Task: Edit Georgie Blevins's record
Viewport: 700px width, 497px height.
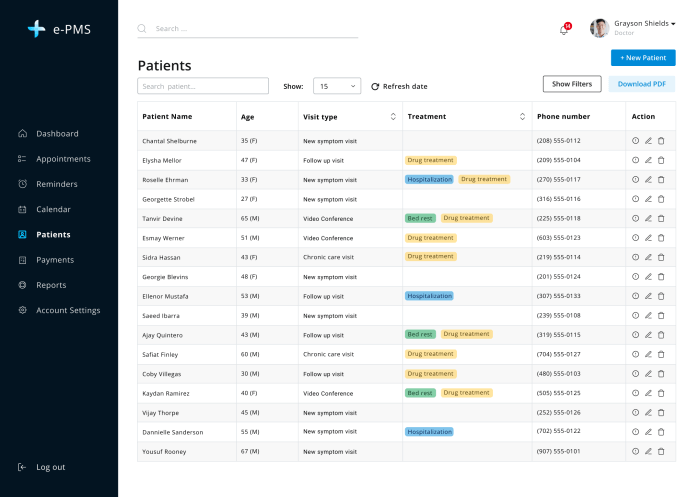Action: [x=648, y=276]
